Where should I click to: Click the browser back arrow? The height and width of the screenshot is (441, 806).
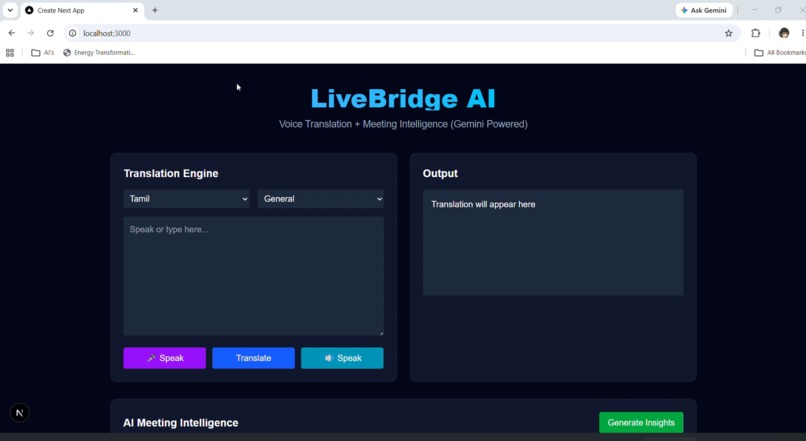click(x=11, y=33)
